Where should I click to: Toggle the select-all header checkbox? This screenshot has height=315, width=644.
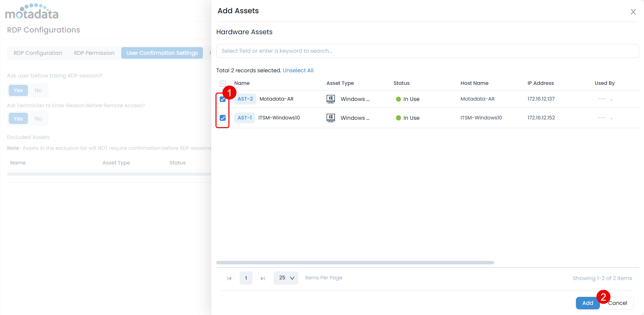[222, 83]
